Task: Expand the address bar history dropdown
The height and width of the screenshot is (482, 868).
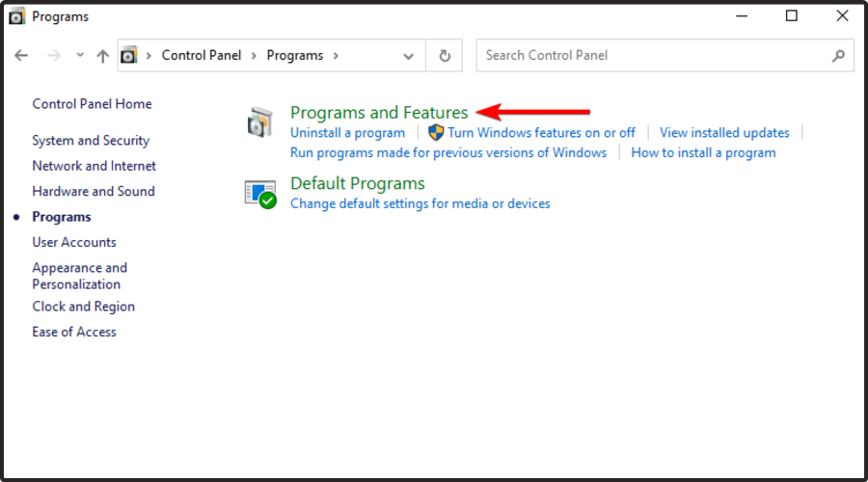Action: point(409,56)
